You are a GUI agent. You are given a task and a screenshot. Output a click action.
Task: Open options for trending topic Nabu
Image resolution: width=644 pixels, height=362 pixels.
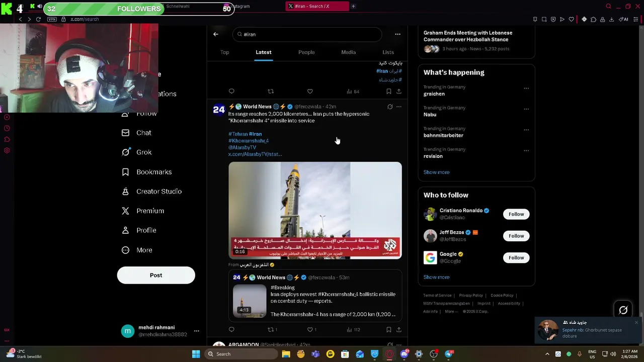point(526,109)
